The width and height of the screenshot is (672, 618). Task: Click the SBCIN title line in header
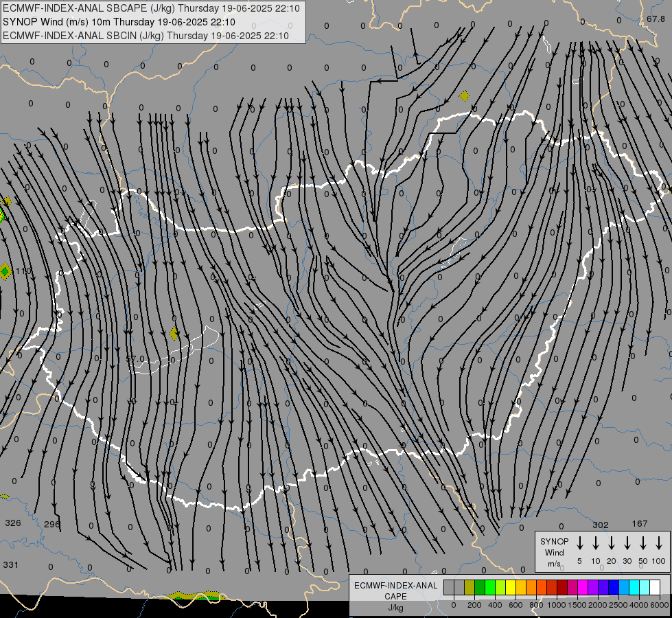[x=146, y=36]
